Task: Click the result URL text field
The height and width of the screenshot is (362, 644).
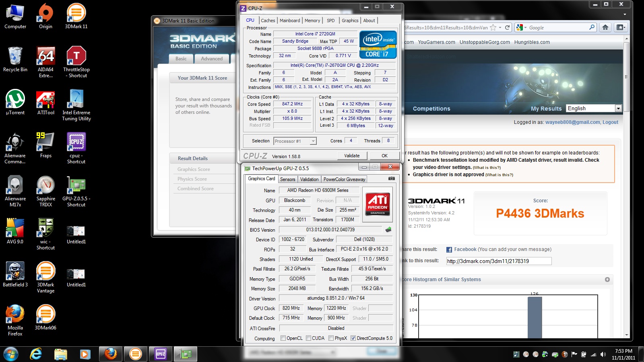Action: point(499,261)
